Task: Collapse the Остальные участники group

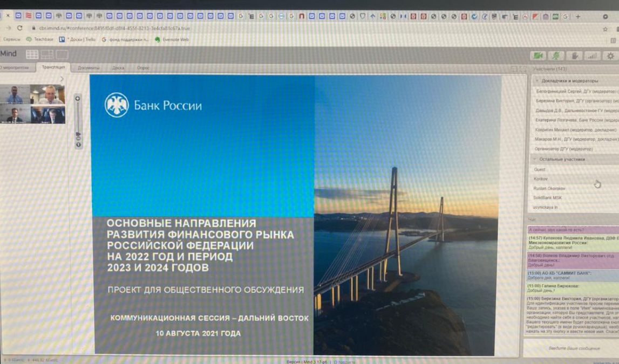Action: [x=535, y=159]
